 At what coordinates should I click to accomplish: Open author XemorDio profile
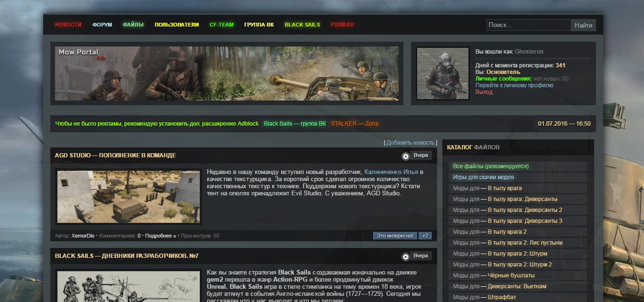[x=83, y=236]
